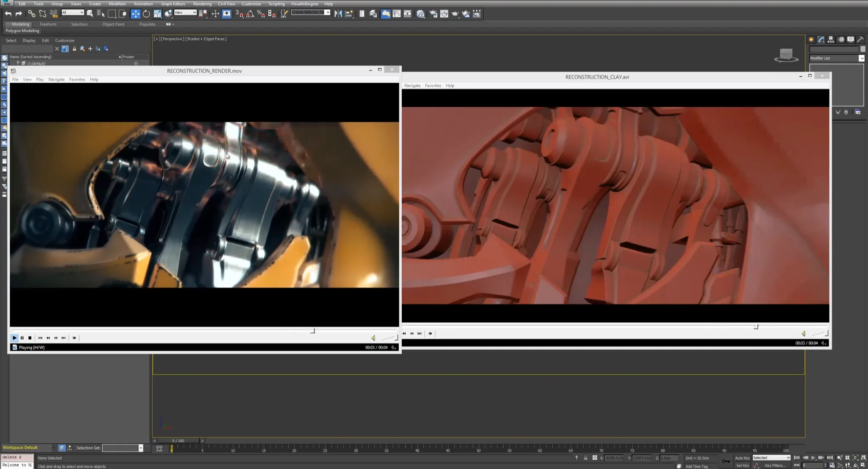
Task: Open Render Setup teapot icon
Action: point(433,14)
